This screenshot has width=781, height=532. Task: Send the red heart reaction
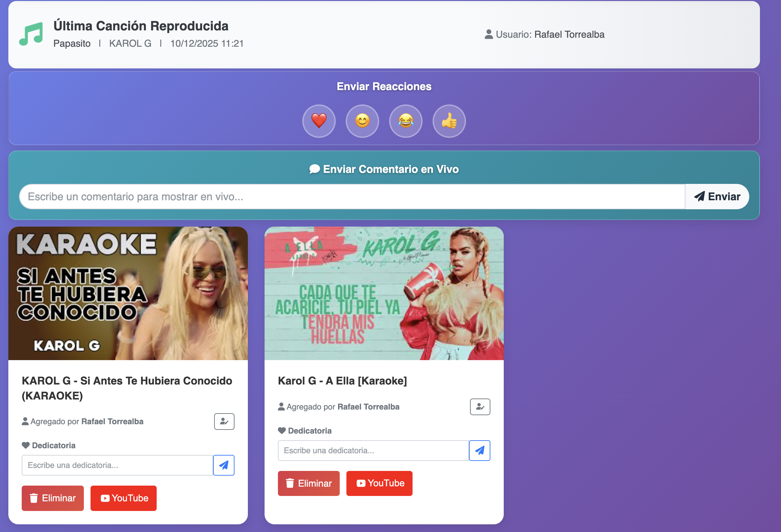pyautogui.click(x=319, y=121)
